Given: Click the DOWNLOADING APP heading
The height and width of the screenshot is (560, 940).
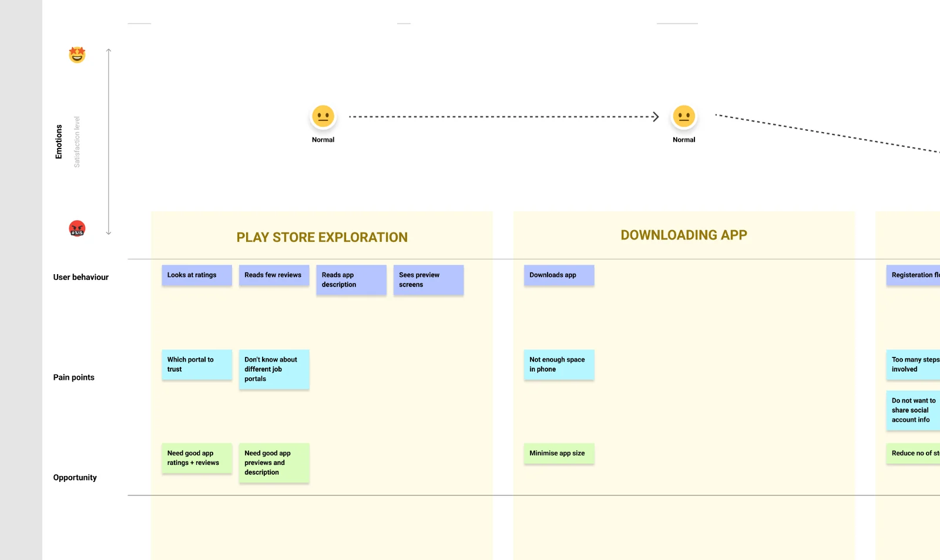Looking at the screenshot, I should 684,235.
